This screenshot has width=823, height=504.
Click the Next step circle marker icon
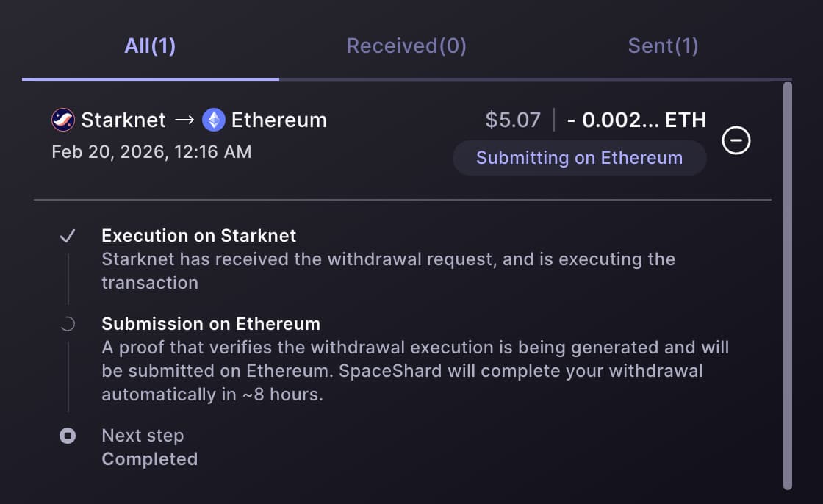pyautogui.click(x=68, y=436)
